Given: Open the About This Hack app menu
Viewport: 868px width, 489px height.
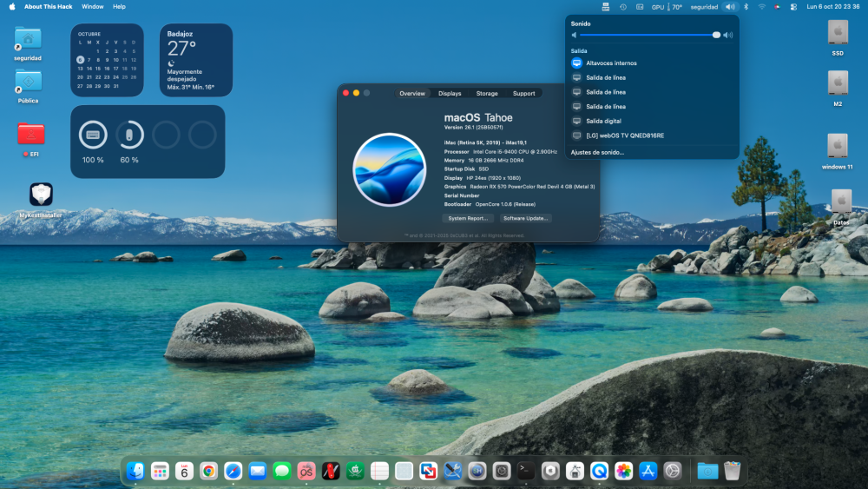Looking at the screenshot, I should click(x=48, y=7).
